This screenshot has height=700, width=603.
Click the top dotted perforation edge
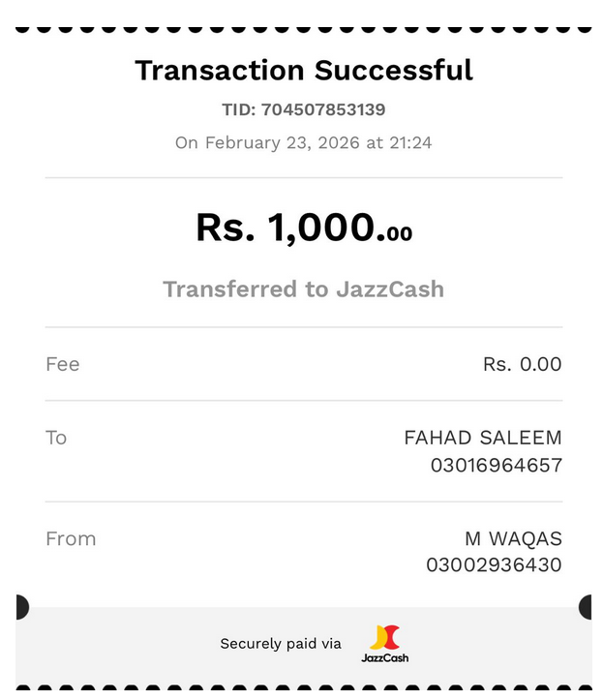(304, 29)
